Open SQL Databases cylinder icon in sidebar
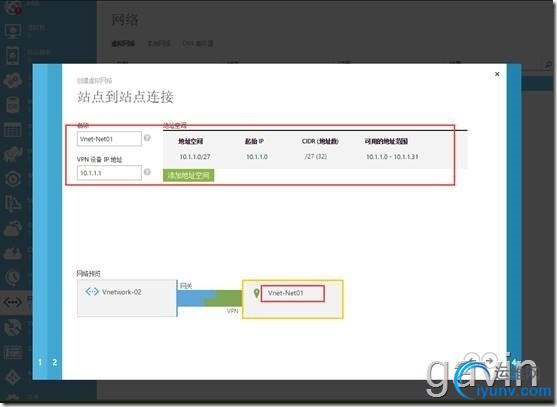 click(x=13, y=105)
